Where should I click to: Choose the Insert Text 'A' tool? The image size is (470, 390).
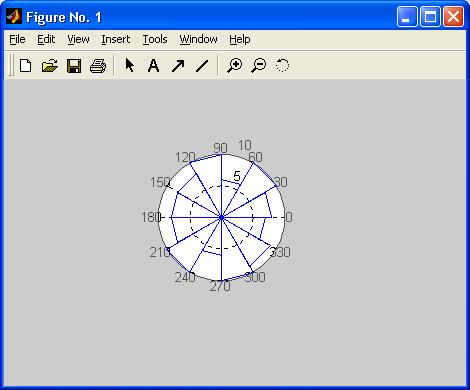pos(153,65)
